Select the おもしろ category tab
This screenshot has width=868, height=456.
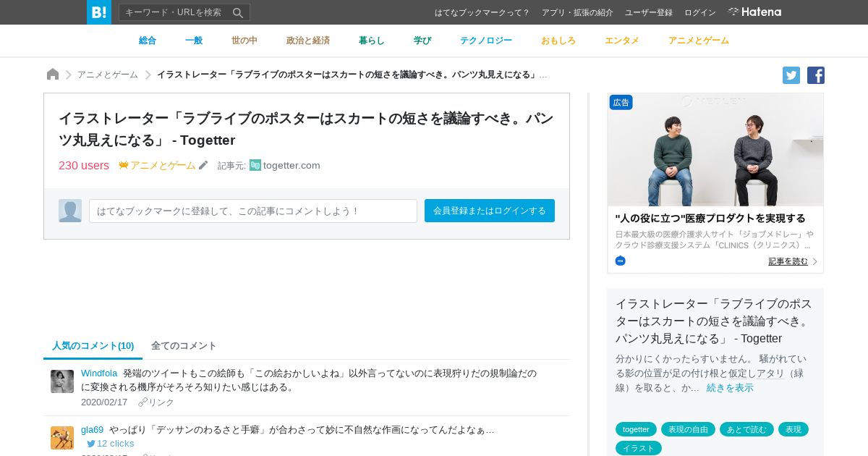pyautogui.click(x=558, y=41)
